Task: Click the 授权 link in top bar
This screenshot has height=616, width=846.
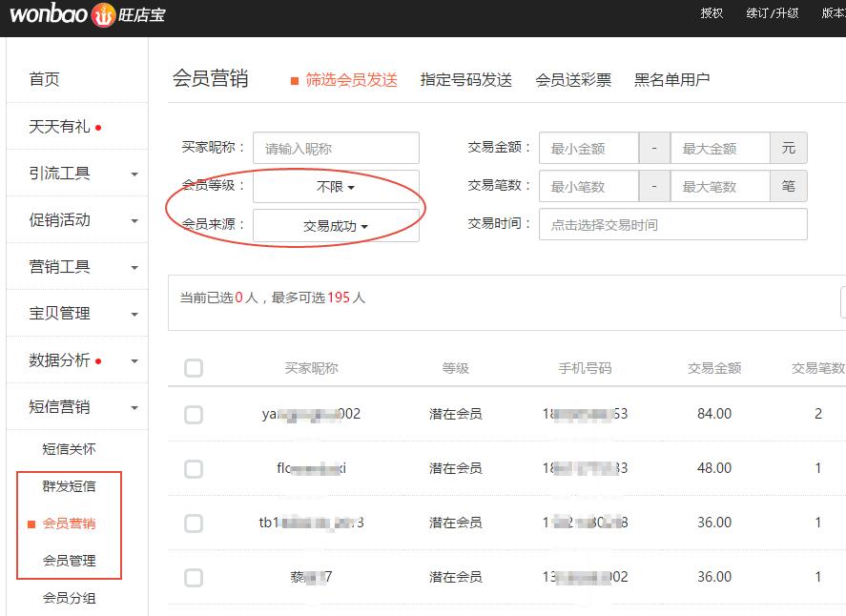Action: click(711, 14)
